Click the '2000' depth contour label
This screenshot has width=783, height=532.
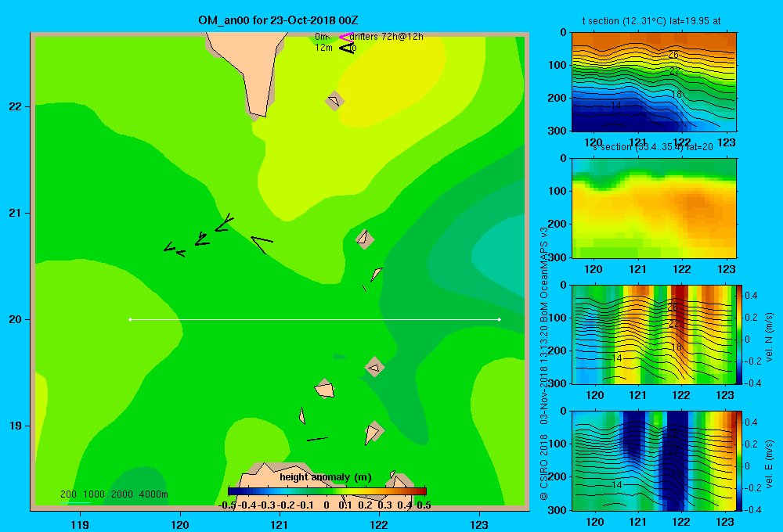[122, 494]
